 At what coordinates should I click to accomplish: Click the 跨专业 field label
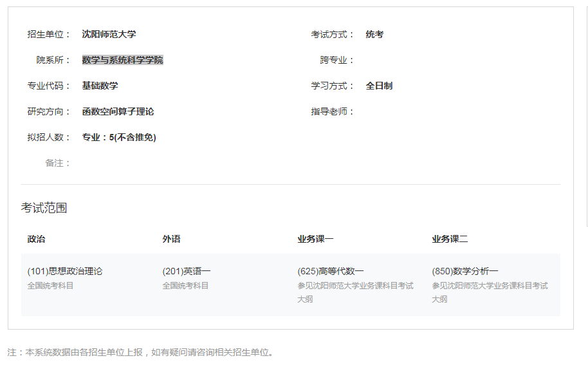337,60
